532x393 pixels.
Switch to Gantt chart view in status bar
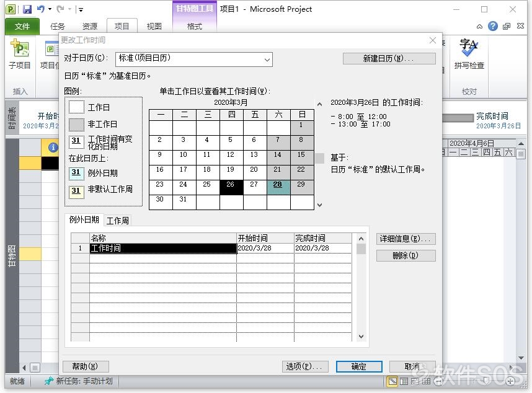click(x=392, y=381)
